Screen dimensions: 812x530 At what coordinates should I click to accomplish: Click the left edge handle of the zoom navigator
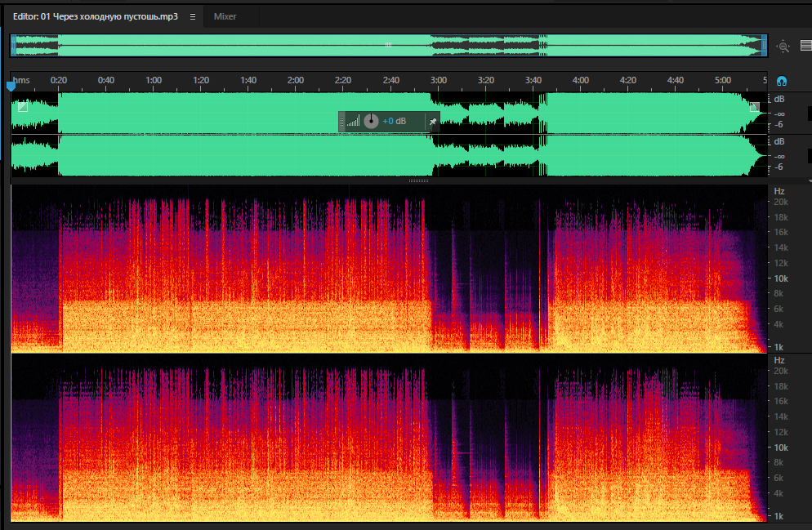click(13, 46)
